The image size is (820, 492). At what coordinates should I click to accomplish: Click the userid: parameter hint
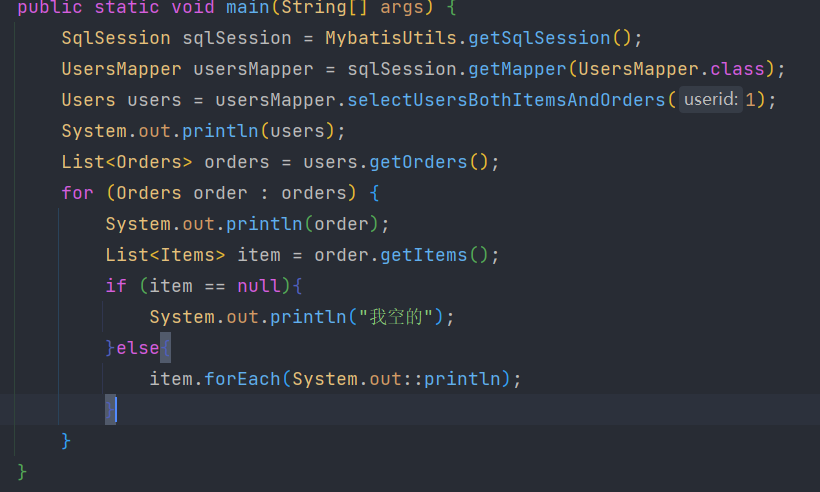pyautogui.click(x=711, y=99)
